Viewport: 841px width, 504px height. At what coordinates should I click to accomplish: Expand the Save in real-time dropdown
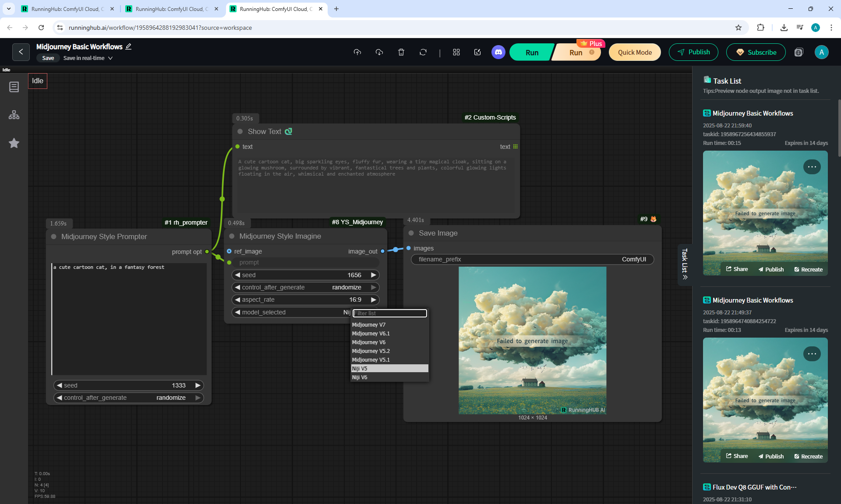pos(110,58)
